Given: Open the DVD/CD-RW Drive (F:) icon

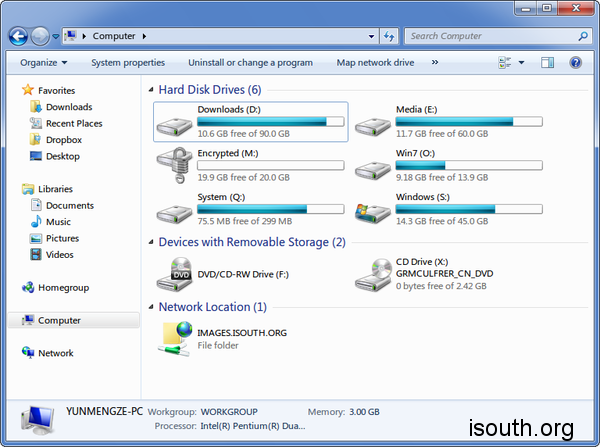Looking at the screenshot, I should tap(173, 271).
